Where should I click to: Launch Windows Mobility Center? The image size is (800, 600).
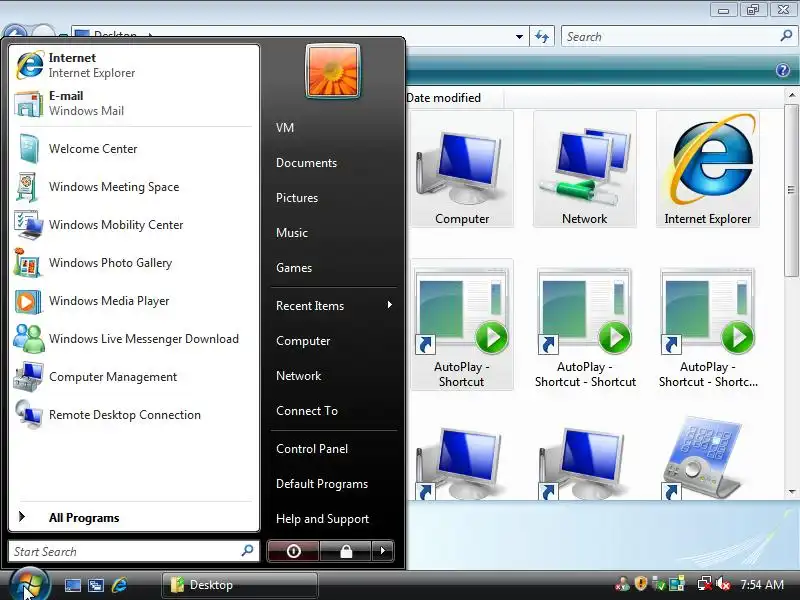[x=134, y=224]
